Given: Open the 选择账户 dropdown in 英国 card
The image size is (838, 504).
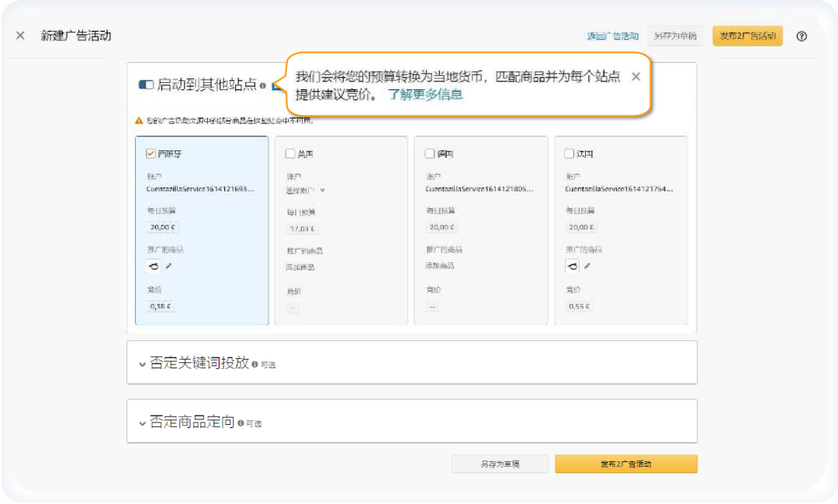Looking at the screenshot, I should tap(307, 189).
